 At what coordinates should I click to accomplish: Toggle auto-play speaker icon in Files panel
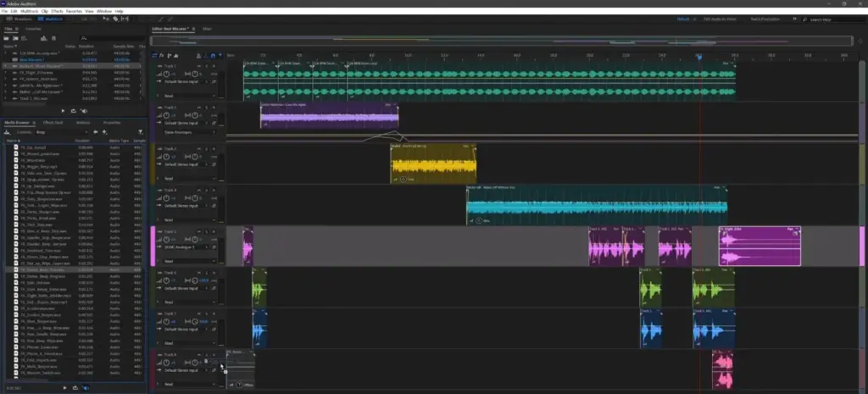click(x=84, y=111)
